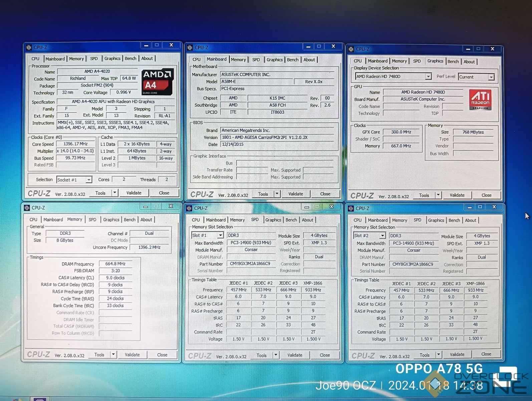Switch to the SPD tab in the Mainboard window
The height and width of the screenshot is (401, 532).
256,60
